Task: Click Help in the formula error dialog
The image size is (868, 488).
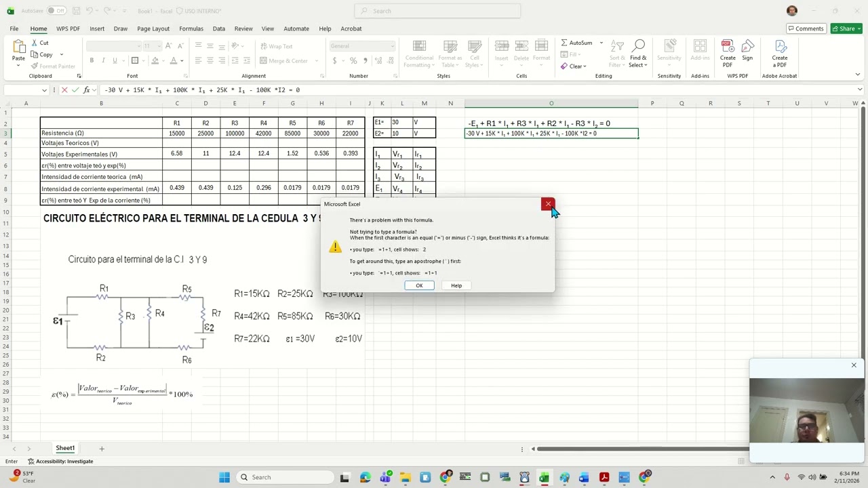Action: click(x=456, y=285)
